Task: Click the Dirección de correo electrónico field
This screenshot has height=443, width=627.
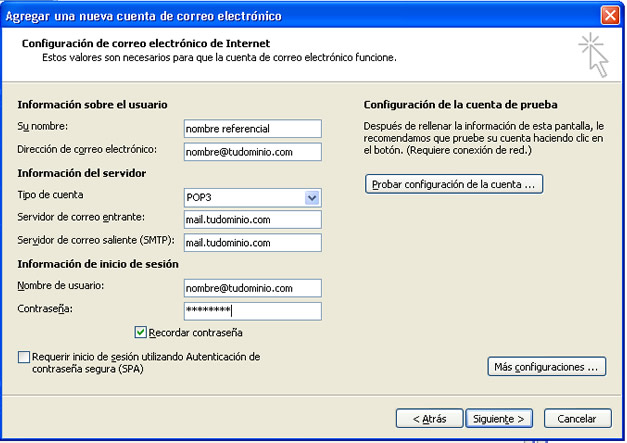Action: [252, 152]
